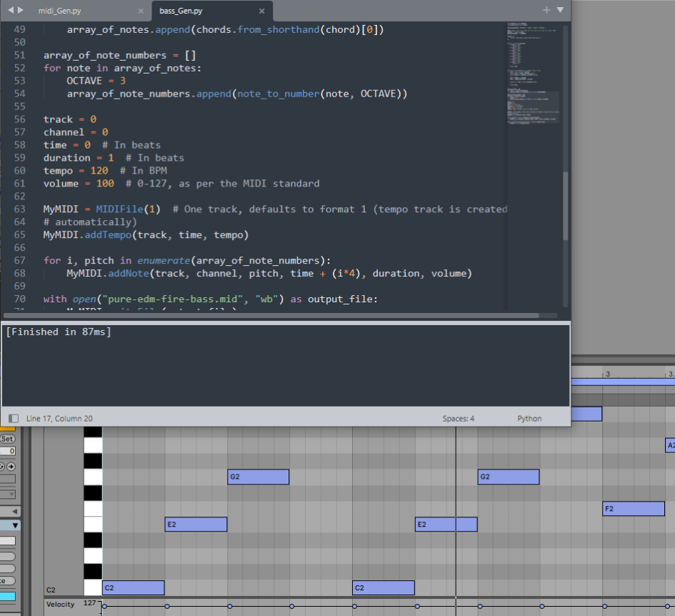Open the 'Spaces: 4' indentation menu
Screen dimensions: 675x616
(458, 418)
